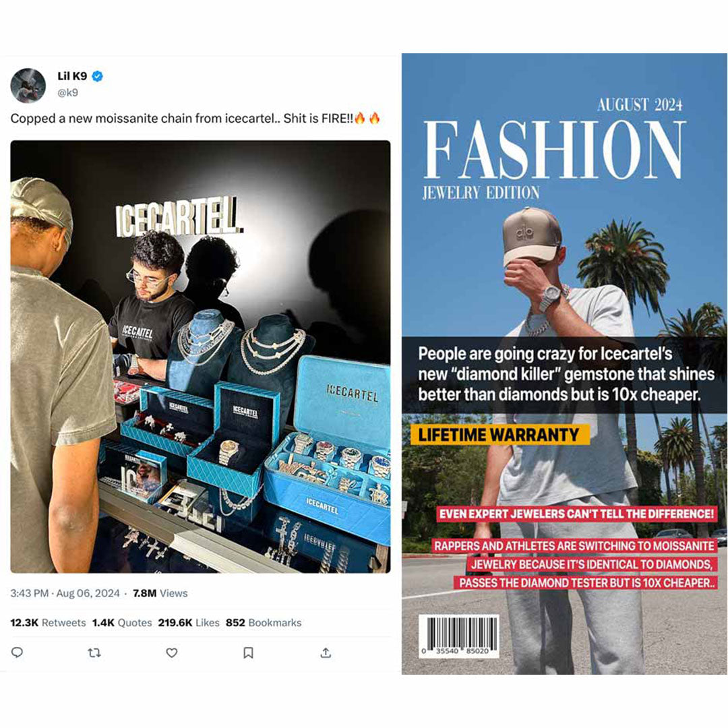This screenshot has height=728, width=728.
Task: Like the tweet with heart icon
Action: (172, 653)
